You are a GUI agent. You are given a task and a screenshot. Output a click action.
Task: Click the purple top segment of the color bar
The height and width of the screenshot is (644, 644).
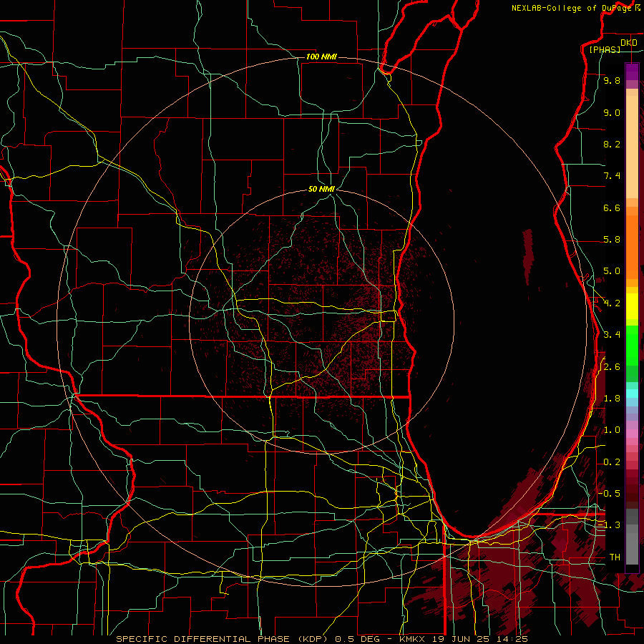coord(632,72)
